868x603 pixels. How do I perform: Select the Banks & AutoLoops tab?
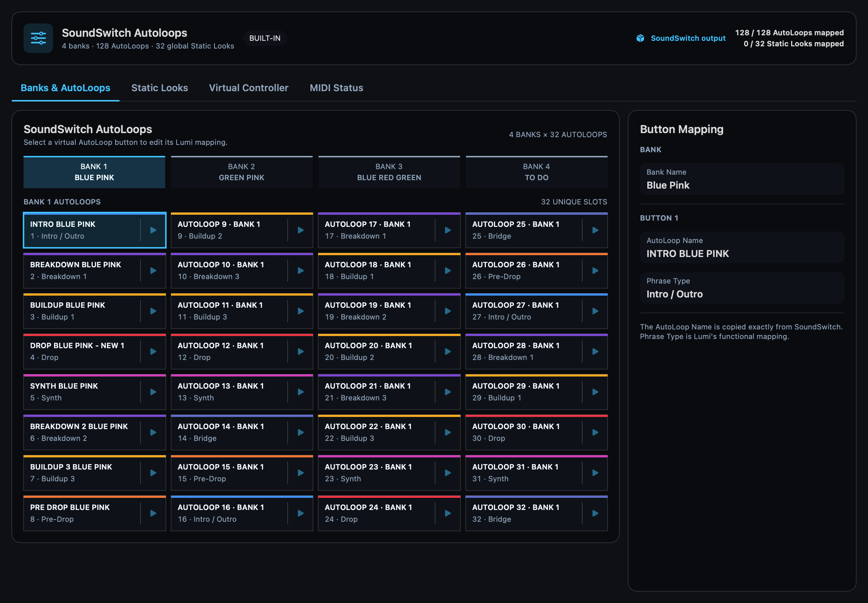point(65,88)
